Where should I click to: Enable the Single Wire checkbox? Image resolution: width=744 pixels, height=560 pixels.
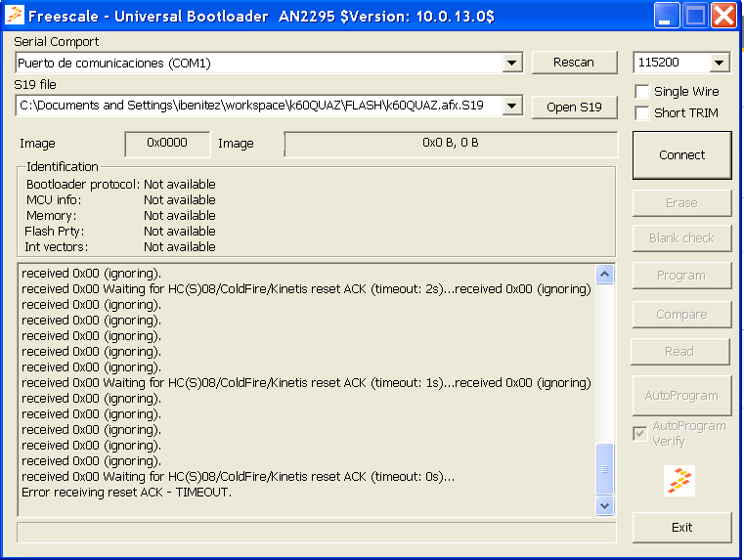(x=642, y=92)
